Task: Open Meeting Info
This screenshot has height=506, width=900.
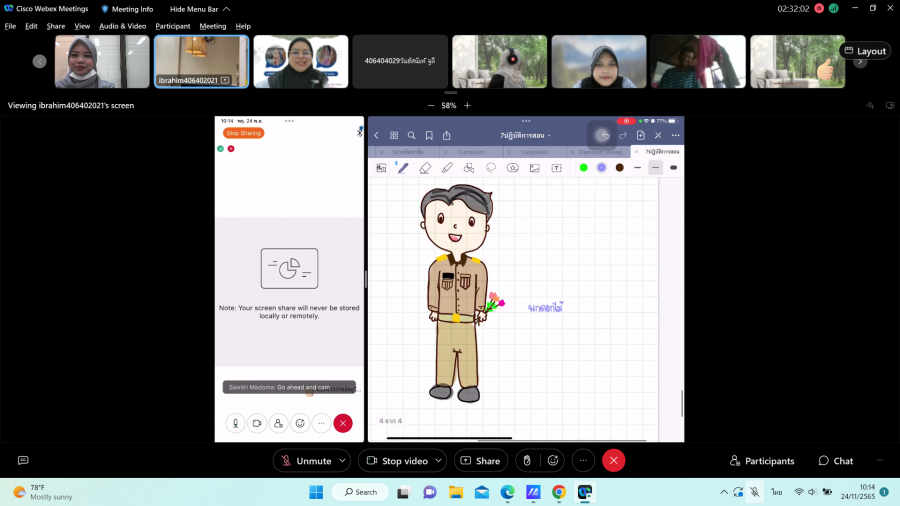Action: point(126,9)
